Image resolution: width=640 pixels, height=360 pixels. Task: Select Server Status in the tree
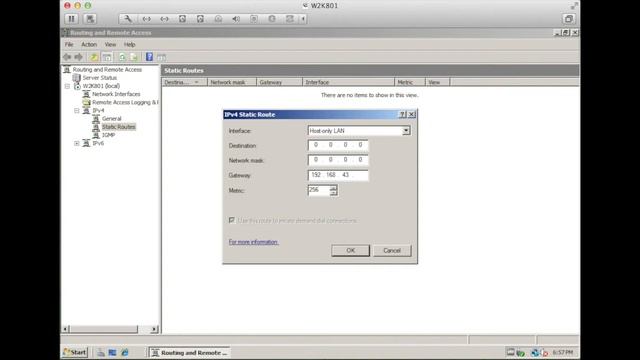click(x=100, y=78)
